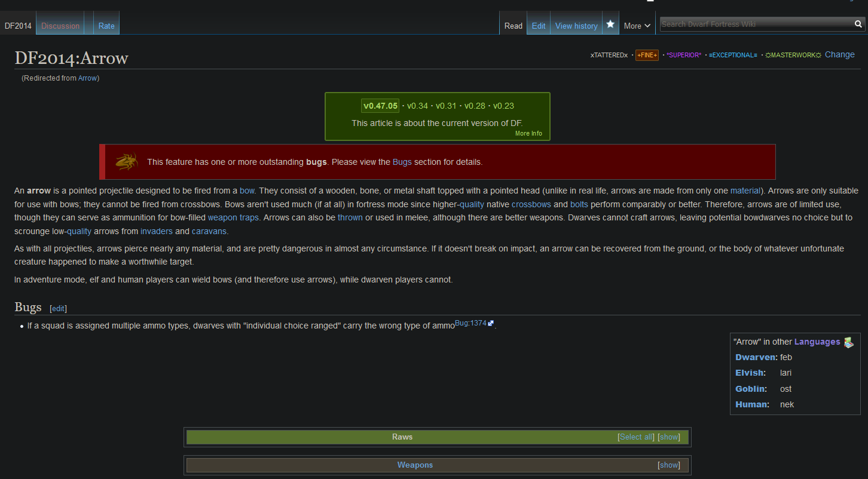Open the 'crossbows' article link
Viewport: 868px width, 479px height.
point(531,204)
